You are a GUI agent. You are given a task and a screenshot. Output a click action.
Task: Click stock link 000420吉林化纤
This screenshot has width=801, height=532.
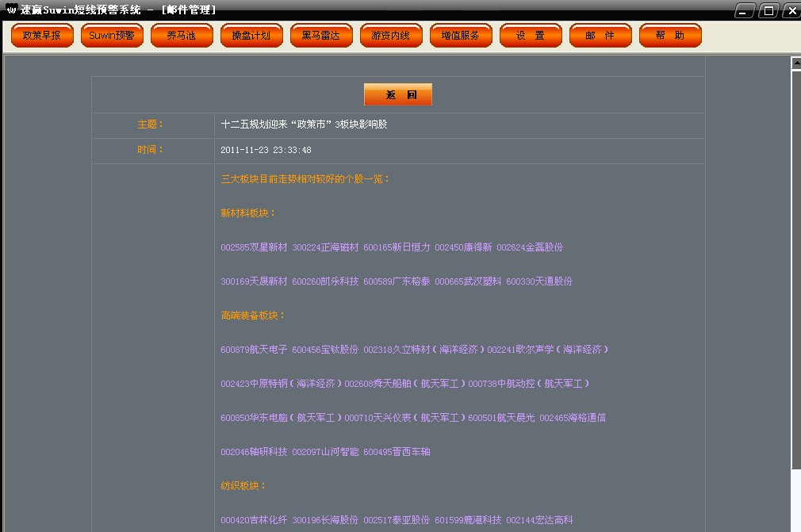coord(254,520)
